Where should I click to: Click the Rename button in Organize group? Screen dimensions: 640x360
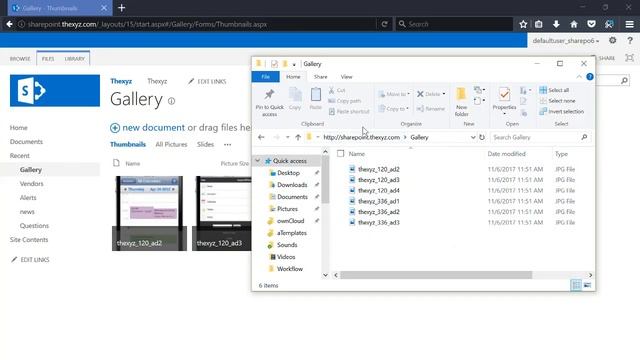(431, 109)
